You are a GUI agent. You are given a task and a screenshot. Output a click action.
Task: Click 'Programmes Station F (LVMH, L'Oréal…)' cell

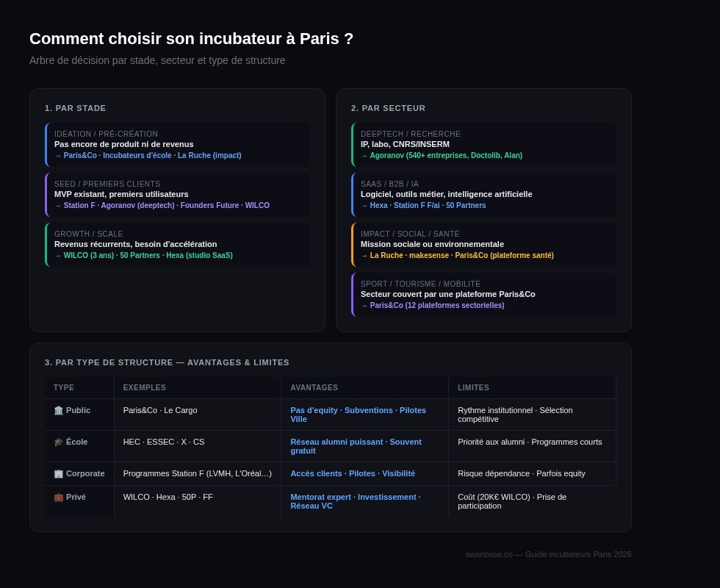198,473
